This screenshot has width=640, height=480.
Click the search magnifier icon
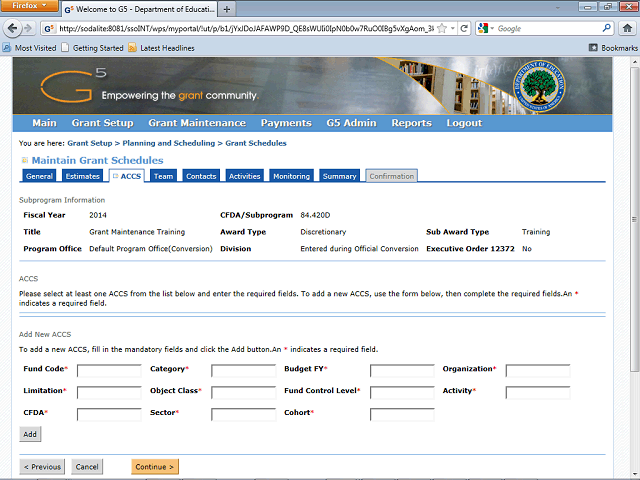[x=607, y=28]
